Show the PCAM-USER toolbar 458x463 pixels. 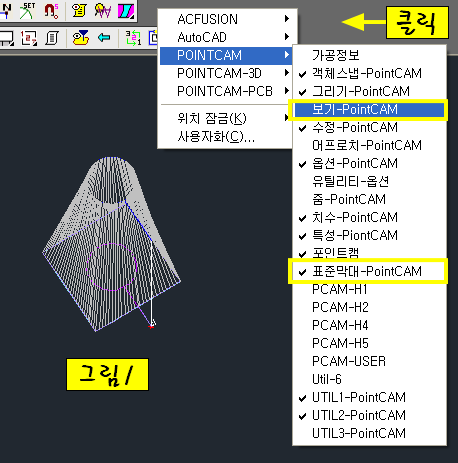pyautogui.click(x=369, y=361)
